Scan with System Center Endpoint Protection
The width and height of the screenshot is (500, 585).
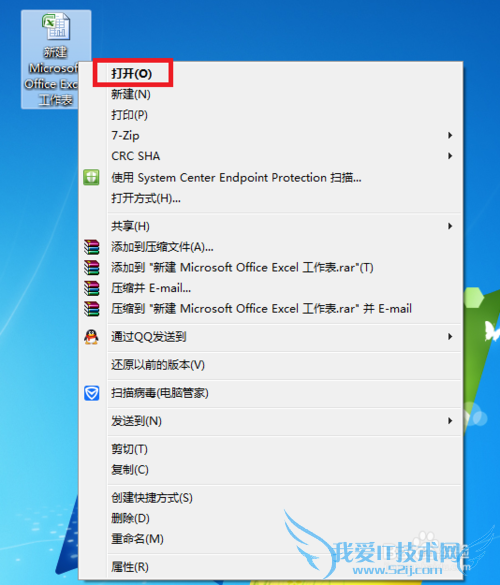pyautogui.click(x=271, y=177)
